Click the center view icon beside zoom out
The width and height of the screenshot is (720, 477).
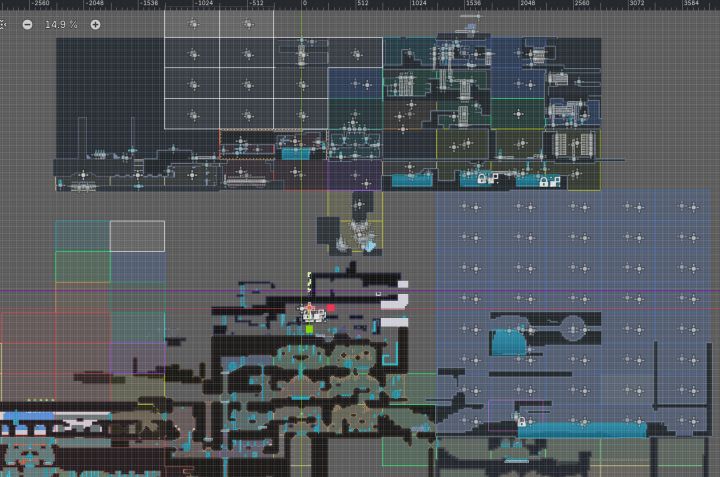(x=2, y=24)
